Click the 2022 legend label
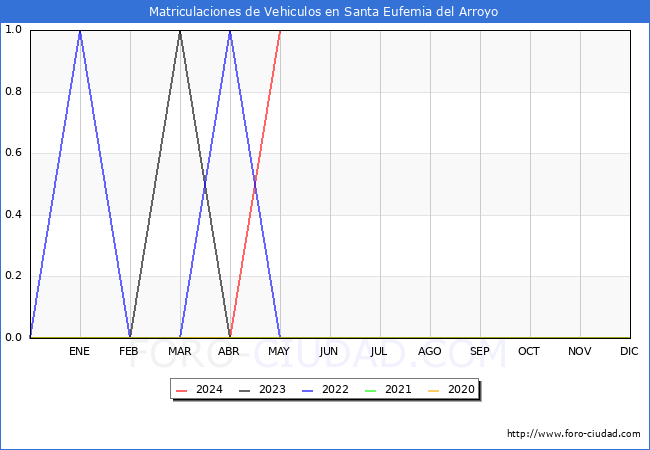 (335, 390)
